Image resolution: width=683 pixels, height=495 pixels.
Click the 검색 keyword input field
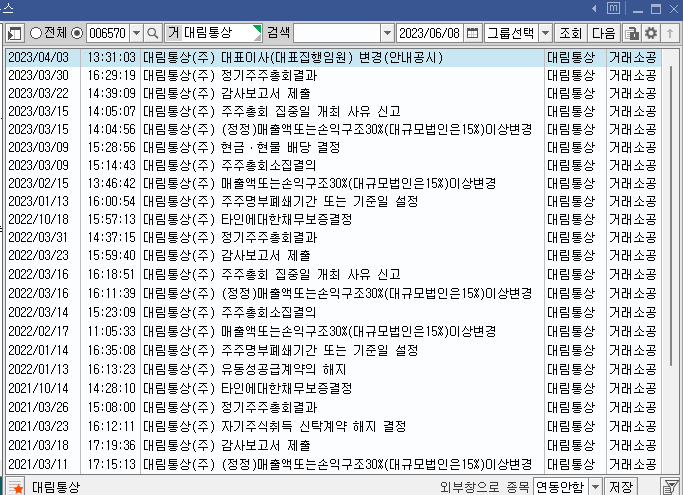point(337,33)
